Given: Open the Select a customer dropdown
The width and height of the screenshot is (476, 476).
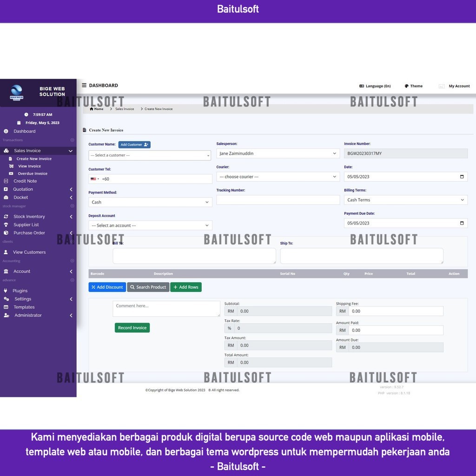Looking at the screenshot, I should (x=150, y=155).
